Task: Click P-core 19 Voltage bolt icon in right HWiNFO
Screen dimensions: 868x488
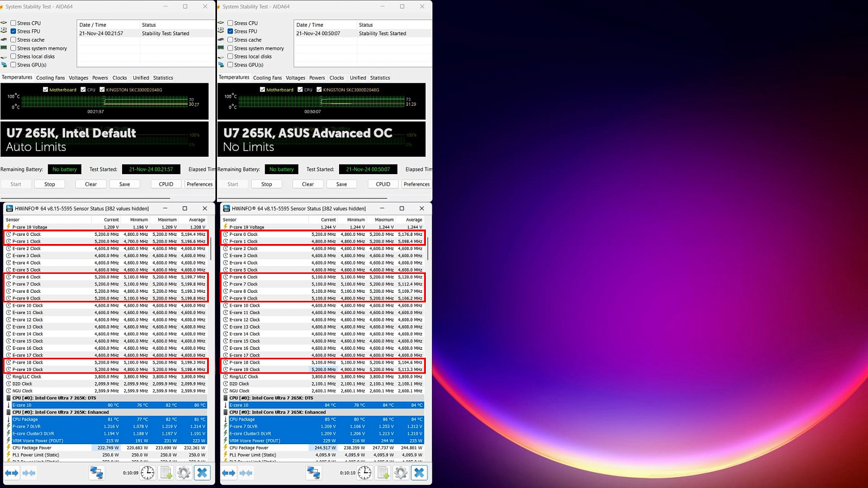Action: point(225,227)
